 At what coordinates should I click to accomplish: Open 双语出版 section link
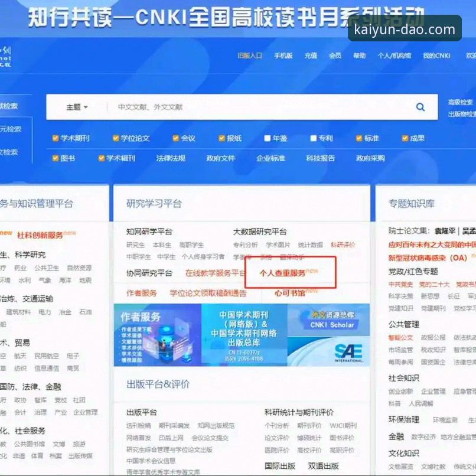pyautogui.click(x=323, y=466)
